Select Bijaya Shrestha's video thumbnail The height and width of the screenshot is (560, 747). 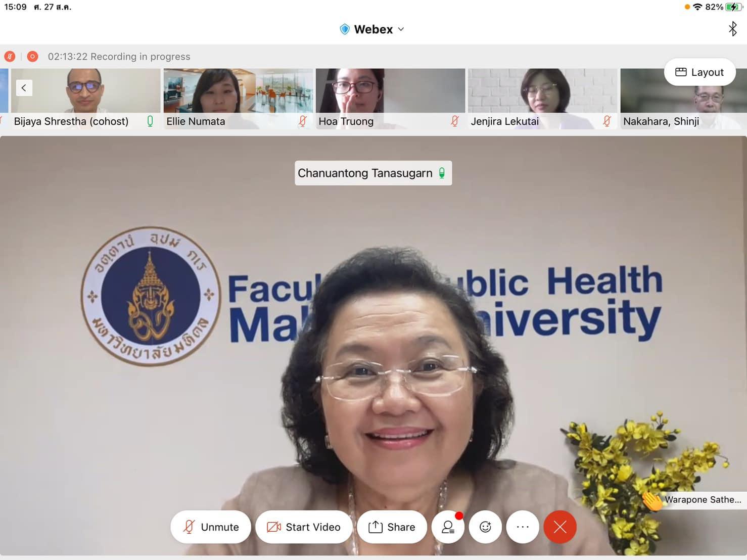[86, 99]
